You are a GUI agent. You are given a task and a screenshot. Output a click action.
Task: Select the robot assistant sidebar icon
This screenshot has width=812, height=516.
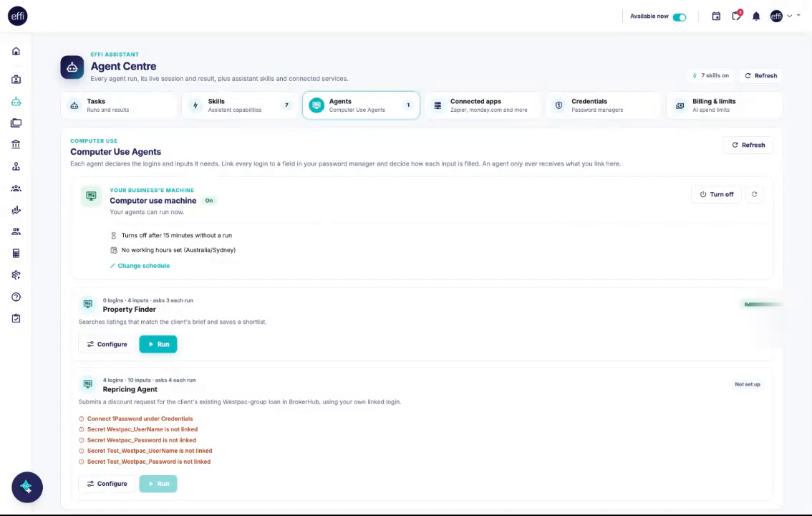click(16, 102)
